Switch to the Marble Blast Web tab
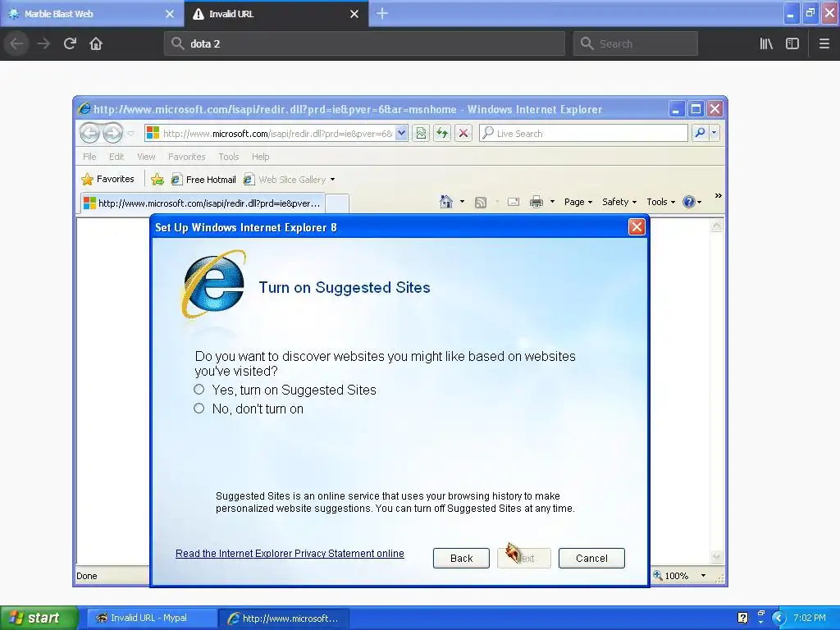This screenshot has height=630, width=840. (x=84, y=14)
